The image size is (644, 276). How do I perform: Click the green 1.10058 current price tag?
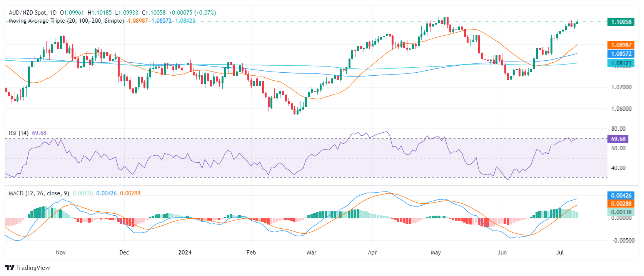click(621, 22)
